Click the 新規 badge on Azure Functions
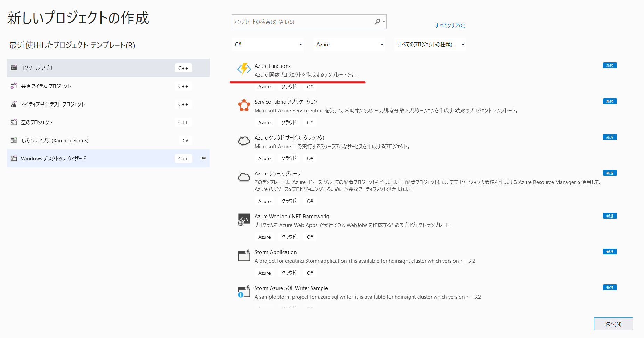The width and height of the screenshot is (644, 338). point(610,65)
